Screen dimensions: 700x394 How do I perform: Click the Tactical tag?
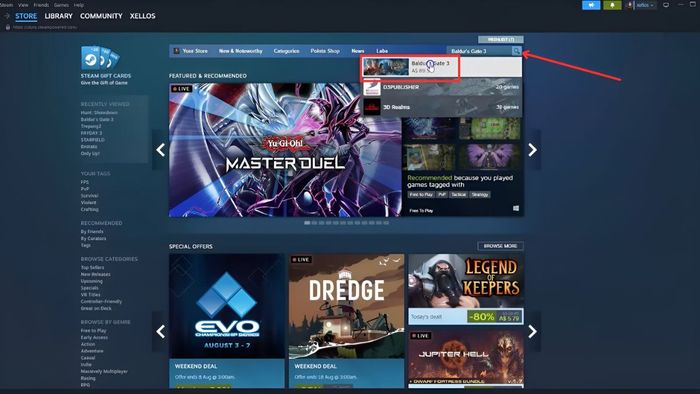(458, 195)
